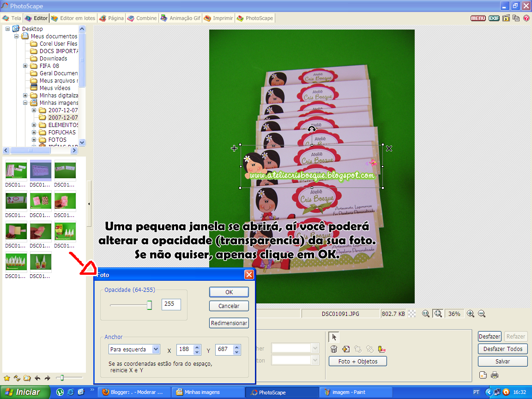Click the Opacidade slider handle
The image size is (532, 399).
(149, 305)
